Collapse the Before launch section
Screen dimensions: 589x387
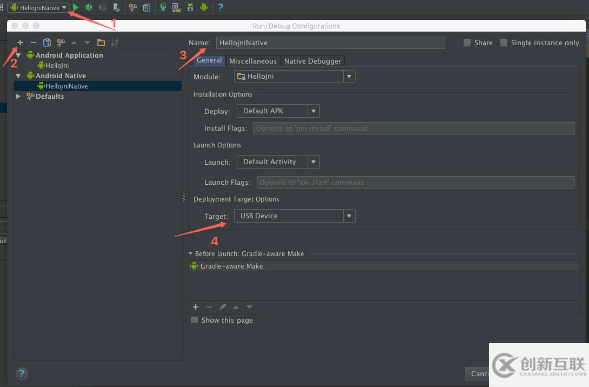[190, 254]
